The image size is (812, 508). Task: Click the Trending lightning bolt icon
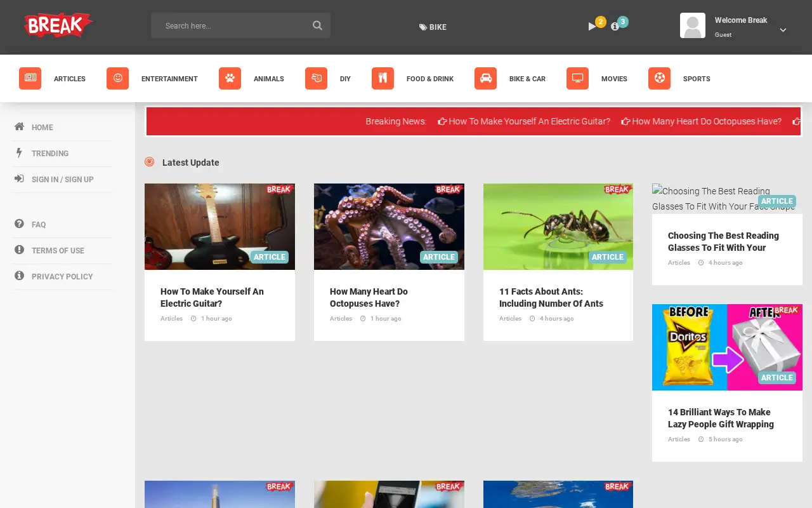point(19,153)
